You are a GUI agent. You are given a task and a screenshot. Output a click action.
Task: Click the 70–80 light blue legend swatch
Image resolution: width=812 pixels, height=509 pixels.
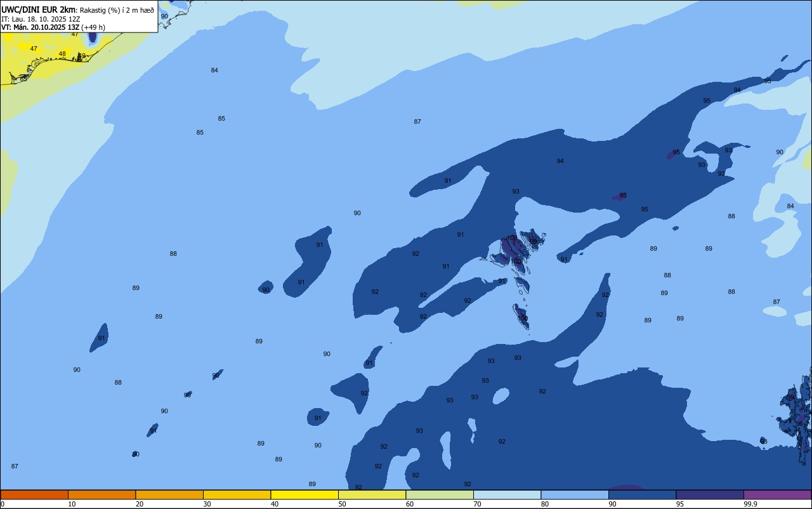[x=507, y=494]
